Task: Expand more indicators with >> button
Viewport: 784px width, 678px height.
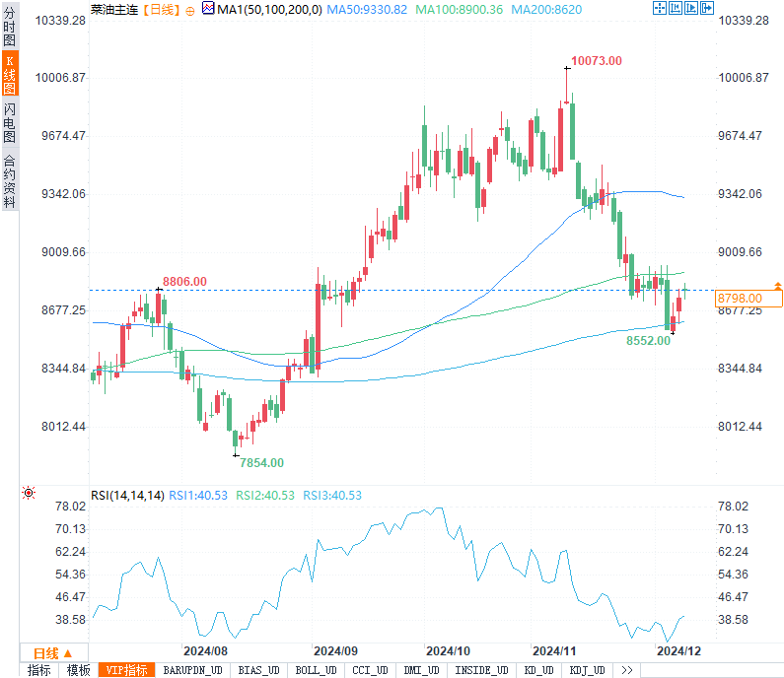Action: 626,670
